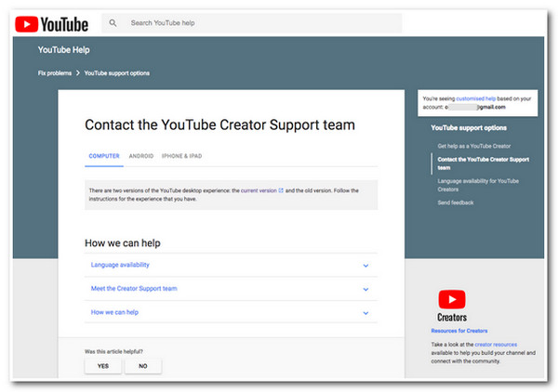Click chevron beside Meet the Creator Support team
Image resolution: width=558 pixels, height=392 pixels.
(x=365, y=289)
